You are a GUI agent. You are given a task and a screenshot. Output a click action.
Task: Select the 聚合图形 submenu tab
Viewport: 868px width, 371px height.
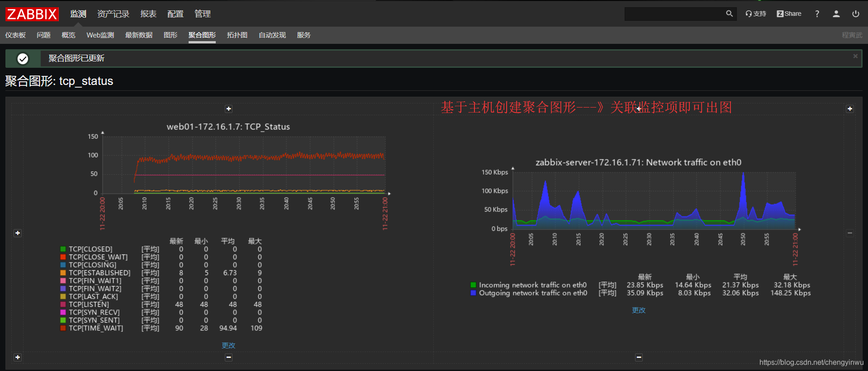pos(202,35)
